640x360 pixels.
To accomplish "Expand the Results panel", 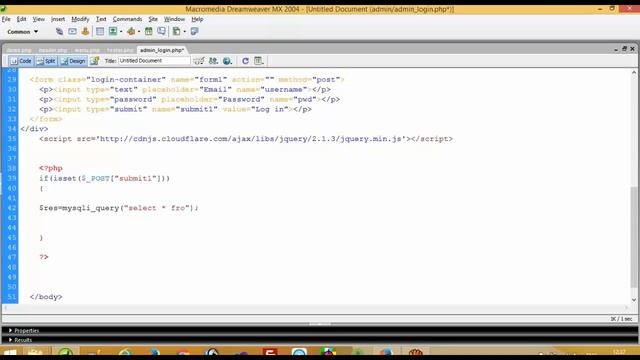I will click(x=20, y=340).
